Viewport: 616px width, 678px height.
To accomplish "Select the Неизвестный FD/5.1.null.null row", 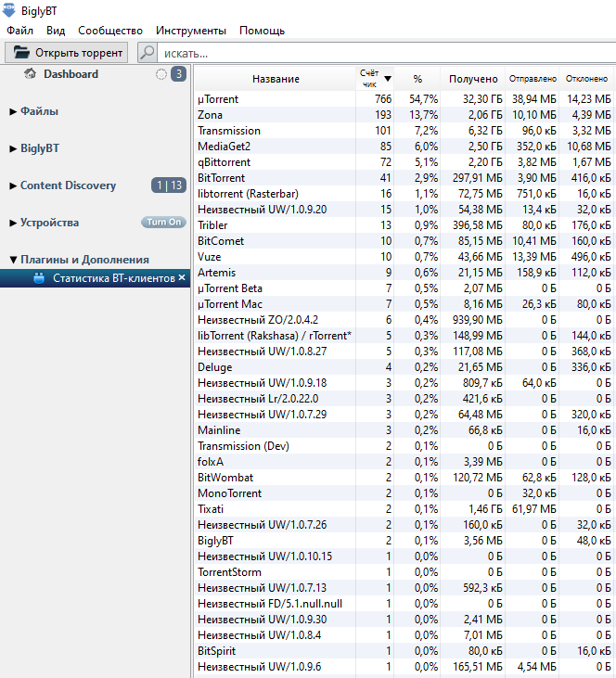I will click(404, 604).
